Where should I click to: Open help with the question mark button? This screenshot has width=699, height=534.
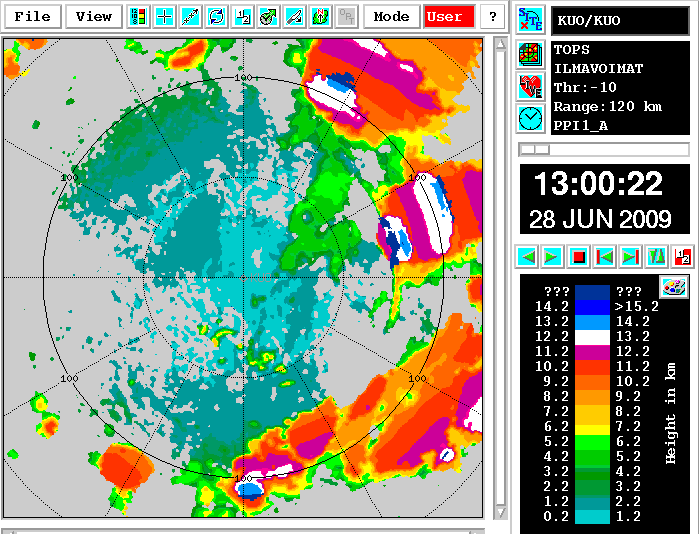(492, 17)
